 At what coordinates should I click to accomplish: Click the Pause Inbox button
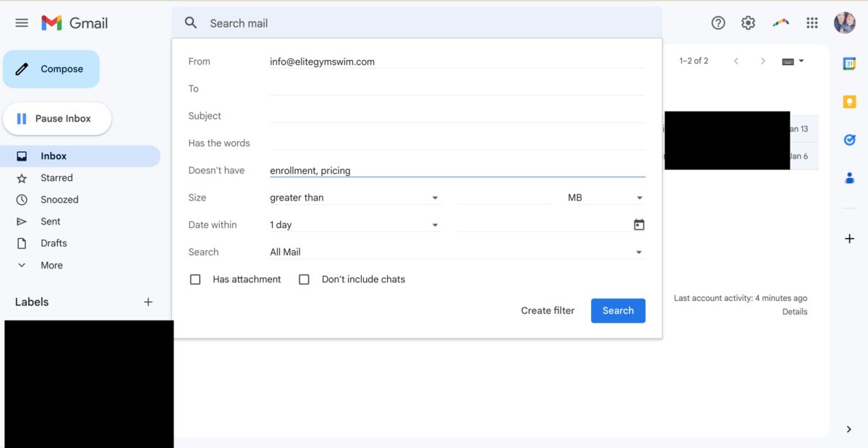coord(57,119)
